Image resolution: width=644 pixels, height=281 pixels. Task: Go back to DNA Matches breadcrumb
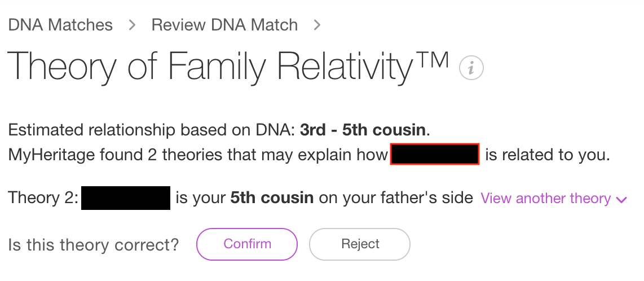pos(60,25)
